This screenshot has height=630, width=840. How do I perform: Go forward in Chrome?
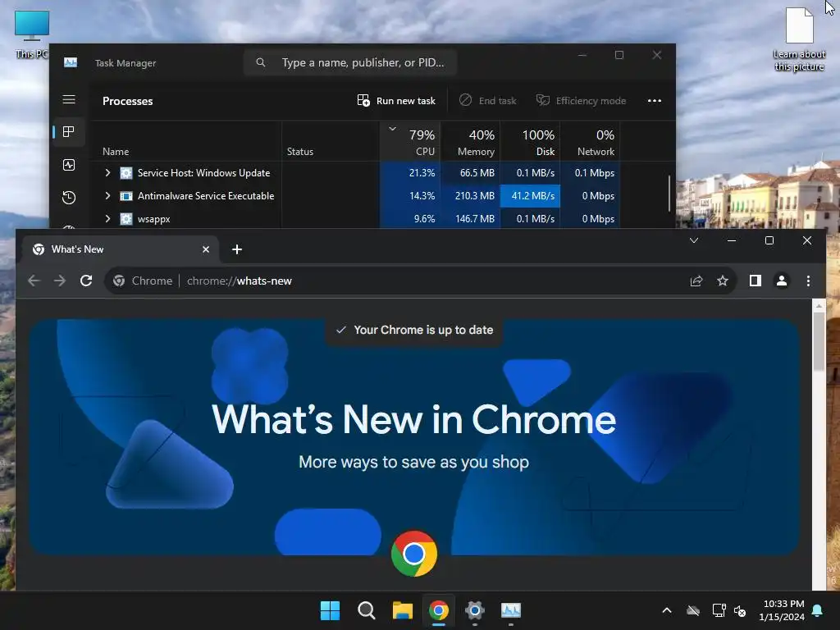[60, 281]
